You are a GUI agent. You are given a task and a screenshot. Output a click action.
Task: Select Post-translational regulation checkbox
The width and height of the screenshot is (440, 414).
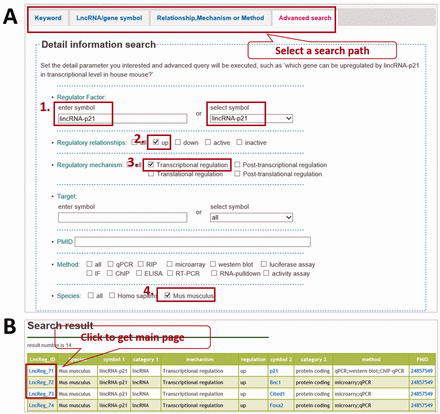coord(237,174)
